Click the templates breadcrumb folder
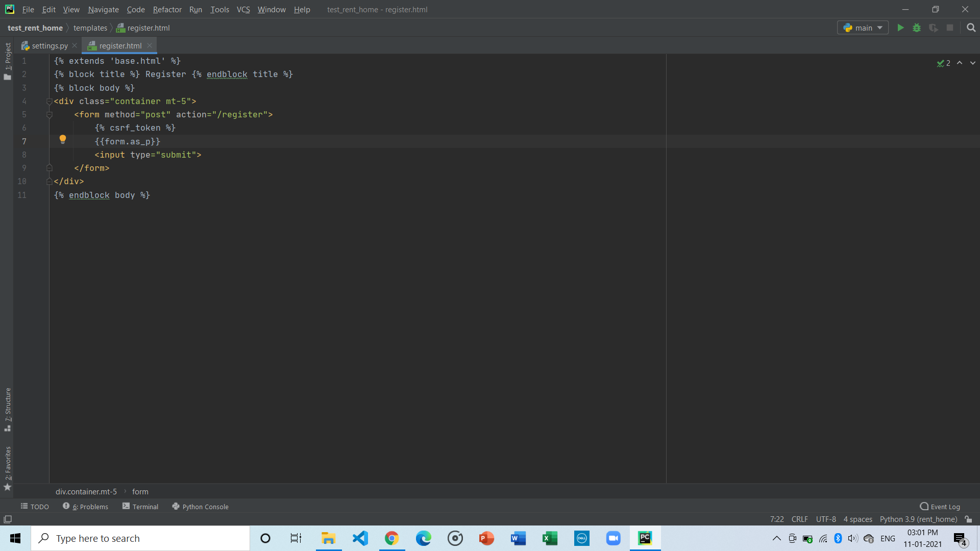The width and height of the screenshot is (980, 551). coord(90,28)
